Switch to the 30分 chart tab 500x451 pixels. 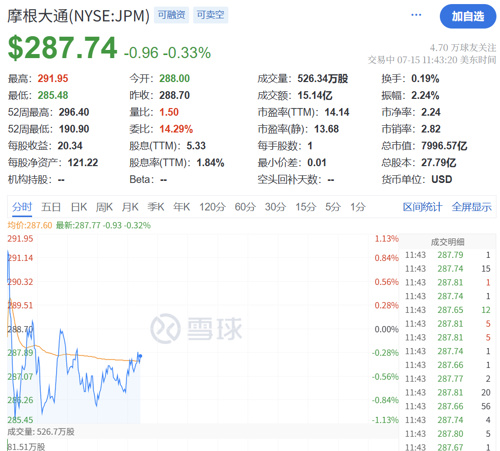pos(275,207)
